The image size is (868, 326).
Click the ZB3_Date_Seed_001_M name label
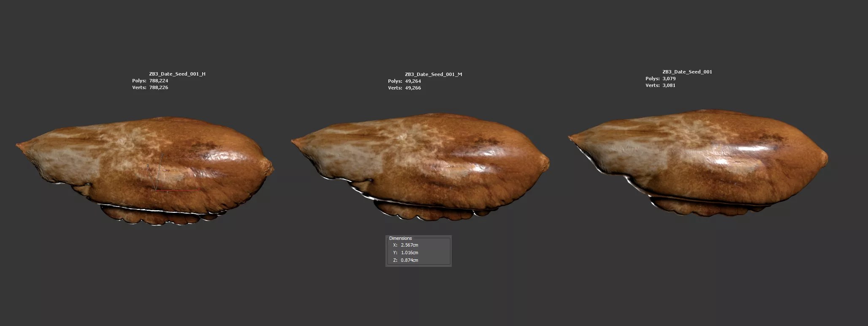tap(433, 74)
